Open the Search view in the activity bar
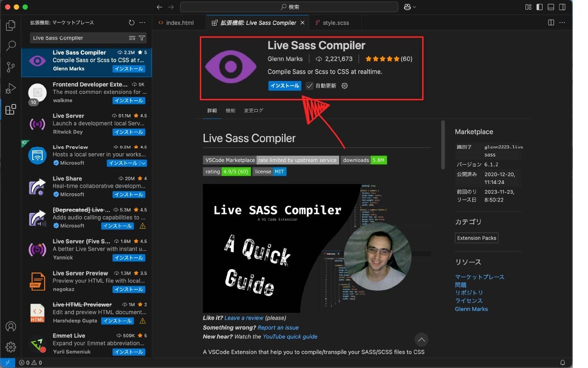The image size is (588, 368). click(x=11, y=46)
